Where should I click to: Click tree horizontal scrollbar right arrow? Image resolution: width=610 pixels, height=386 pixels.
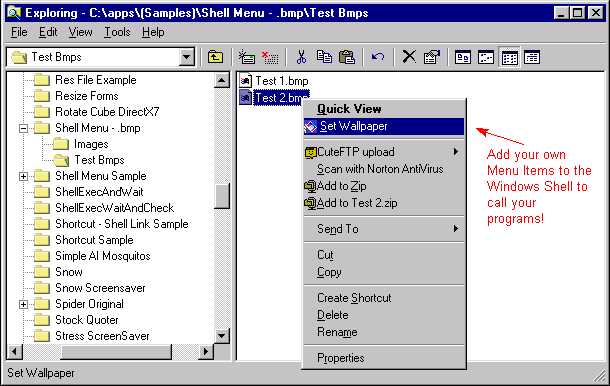(206, 352)
